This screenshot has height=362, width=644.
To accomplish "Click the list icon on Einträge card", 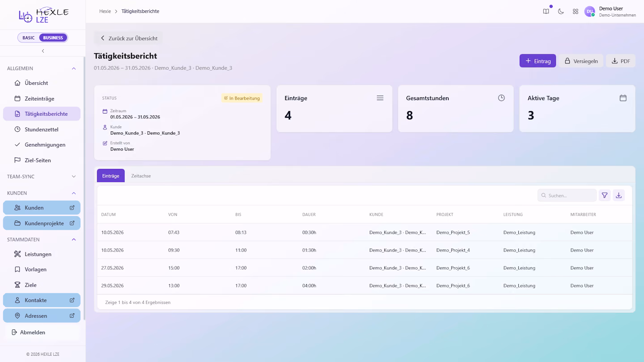I will pyautogui.click(x=380, y=98).
